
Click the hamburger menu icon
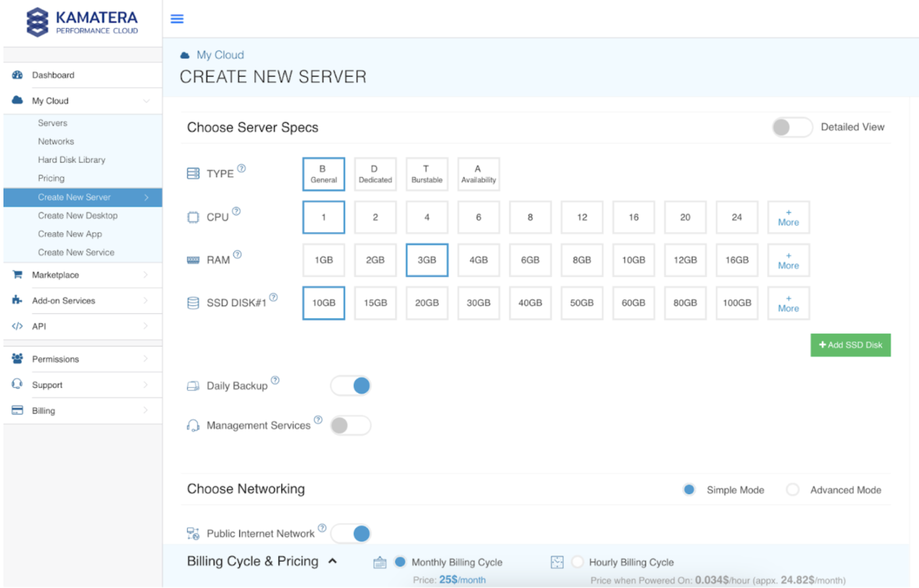(177, 19)
